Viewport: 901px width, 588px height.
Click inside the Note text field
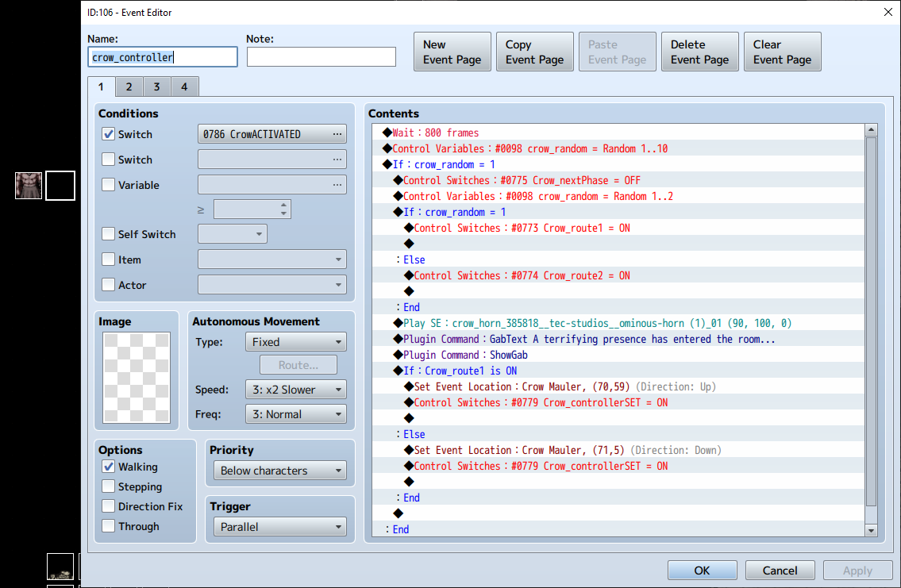click(321, 57)
